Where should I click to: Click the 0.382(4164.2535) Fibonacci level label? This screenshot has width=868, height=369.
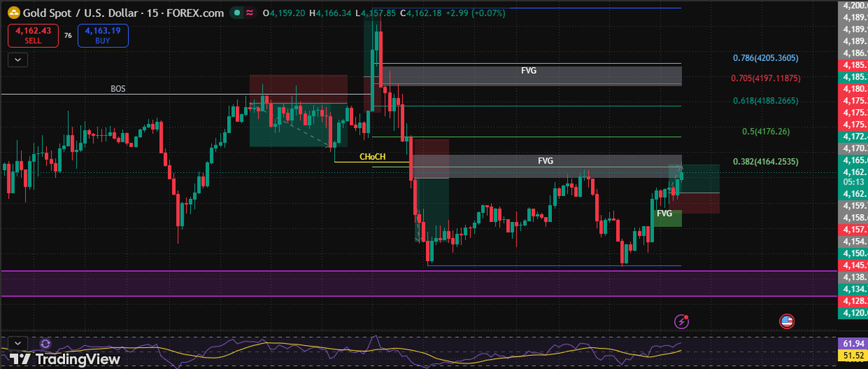[765, 162]
